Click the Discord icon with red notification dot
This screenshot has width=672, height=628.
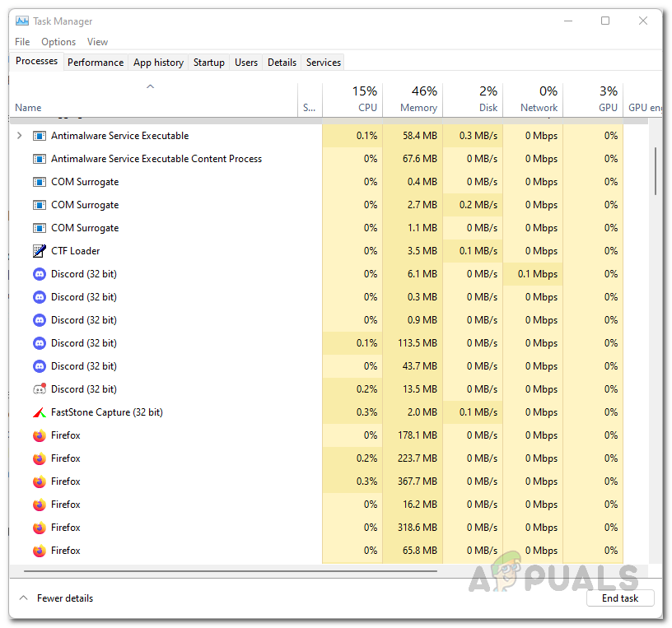(39, 389)
